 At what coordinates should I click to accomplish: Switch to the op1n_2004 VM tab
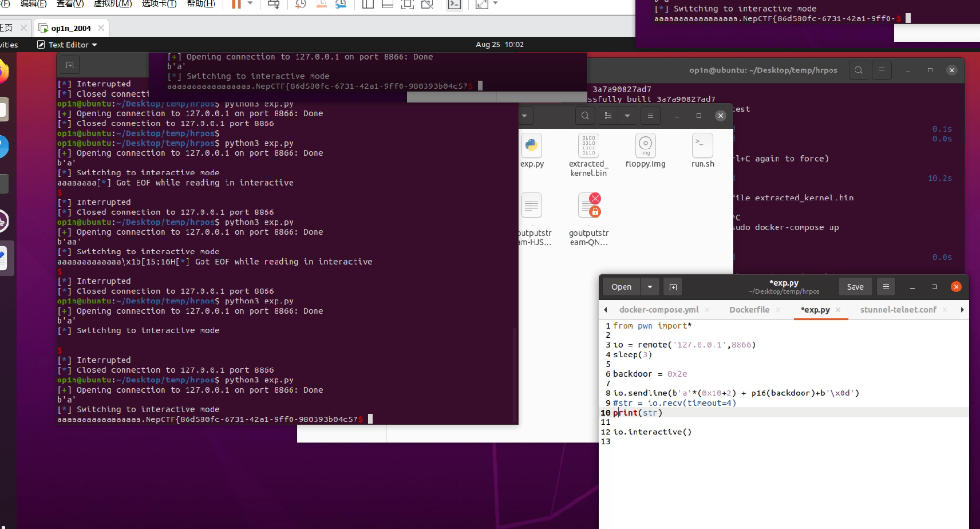point(70,28)
